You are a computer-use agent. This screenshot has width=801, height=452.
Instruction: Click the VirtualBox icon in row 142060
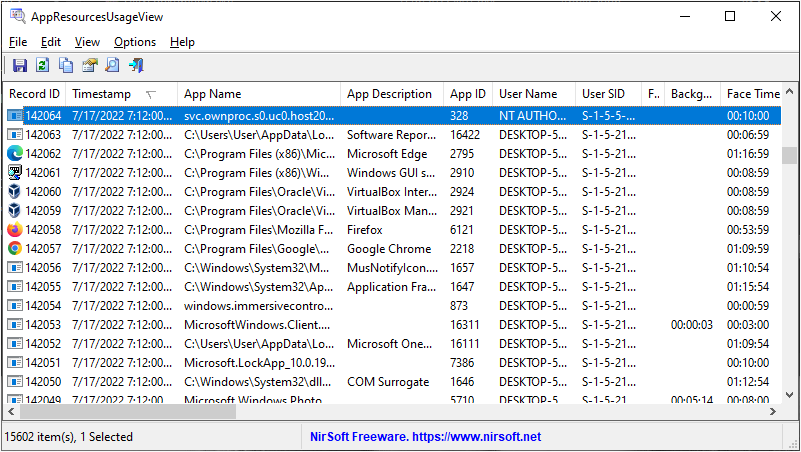coord(15,192)
